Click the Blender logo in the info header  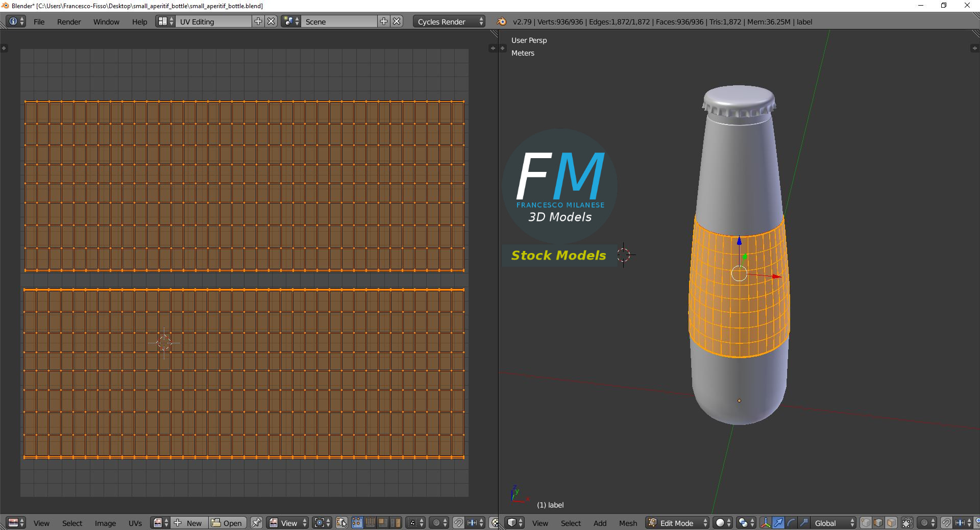[502, 21]
